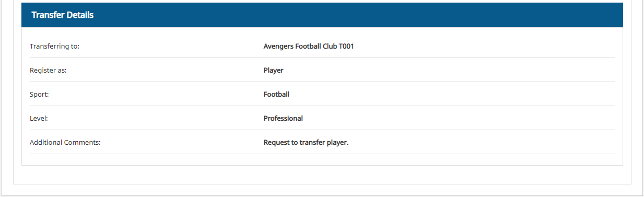Click the "Request to transfer player." comment text
Viewport: 644px width, 197px height.
pyautogui.click(x=306, y=143)
